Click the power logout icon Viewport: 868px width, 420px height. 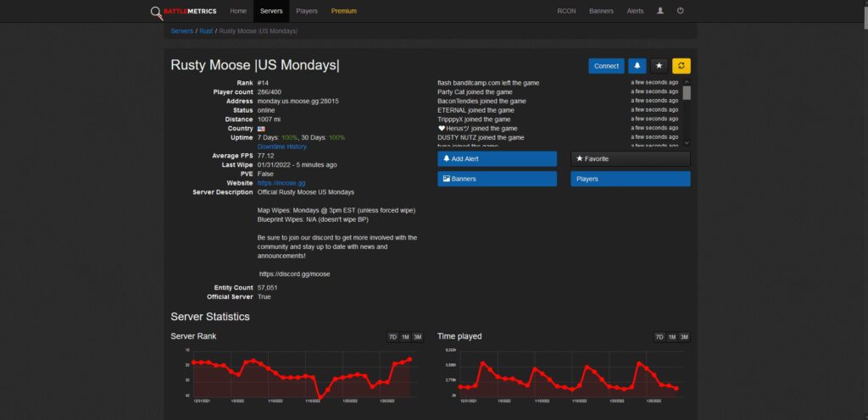pyautogui.click(x=681, y=10)
